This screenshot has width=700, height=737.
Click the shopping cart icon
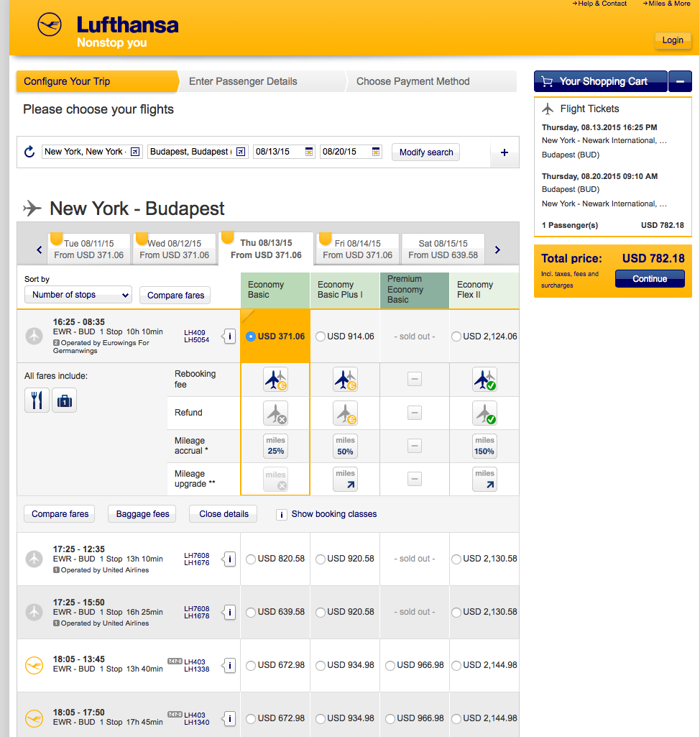(x=547, y=81)
